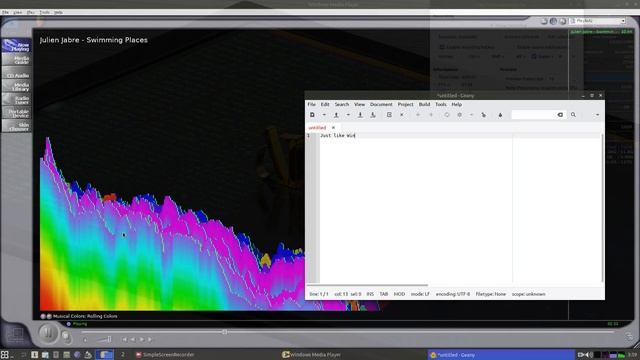Screen dimensions: 640x360
Task: Click the volume slider in Media Player
Action: [104, 339]
